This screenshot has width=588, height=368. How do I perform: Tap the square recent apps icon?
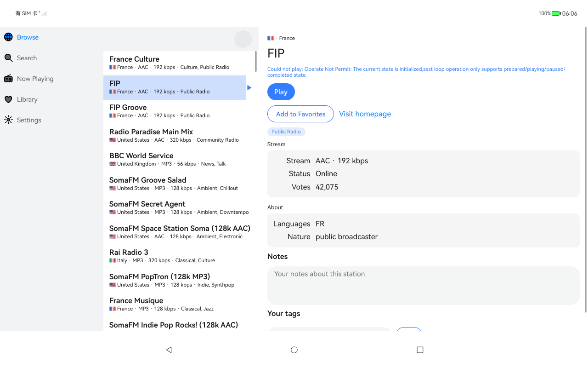[x=420, y=350]
